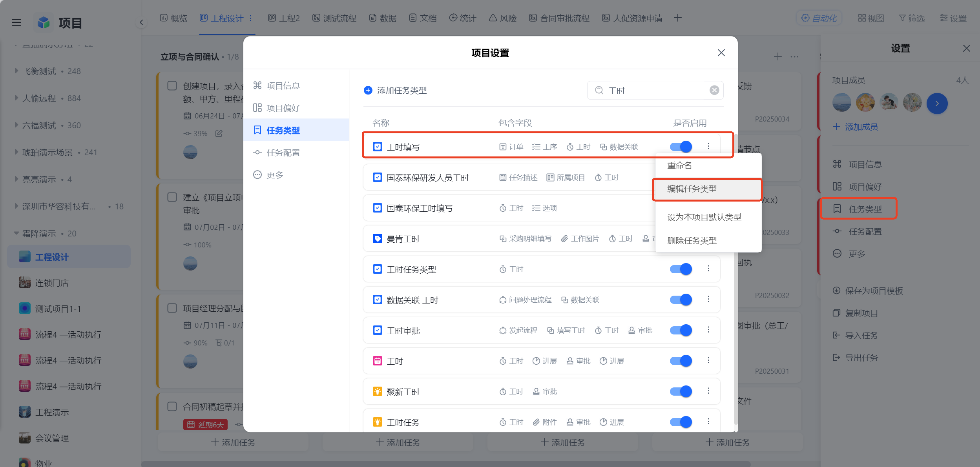Click the 连锁门店 project icon in sidebar

25,282
